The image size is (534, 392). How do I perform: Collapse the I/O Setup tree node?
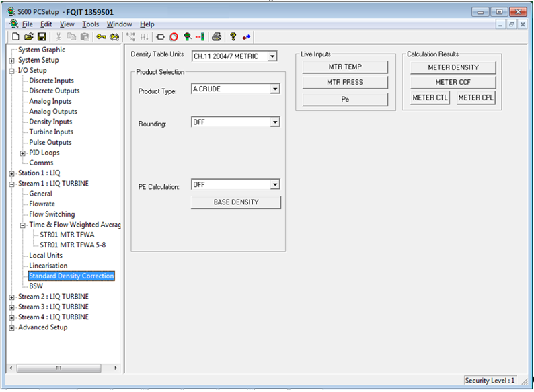point(11,71)
